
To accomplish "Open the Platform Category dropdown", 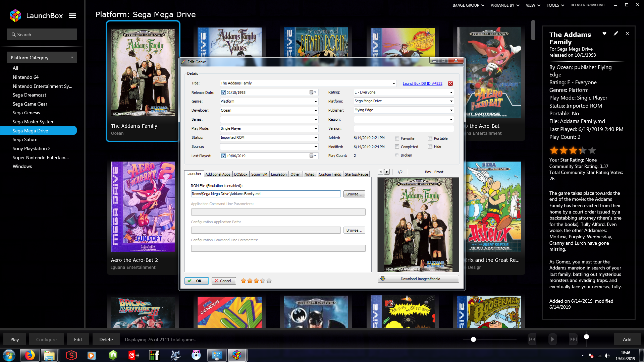I will 42,58.
